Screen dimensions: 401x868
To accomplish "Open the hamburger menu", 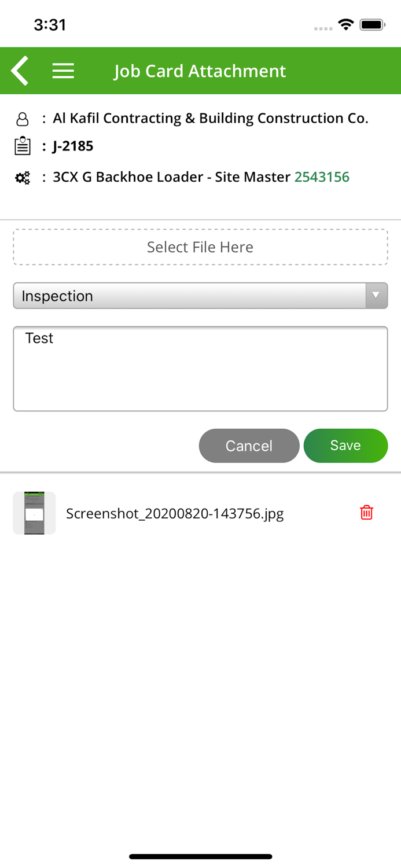I will 63,71.
